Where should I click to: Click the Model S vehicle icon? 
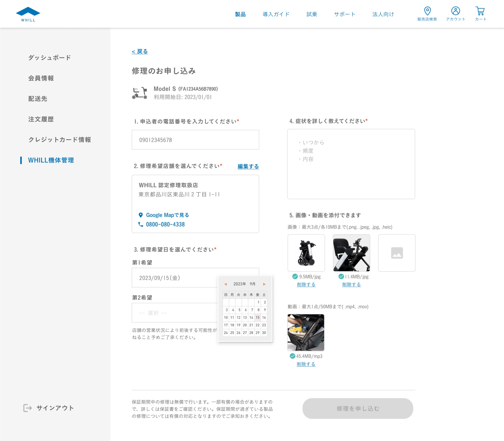140,93
